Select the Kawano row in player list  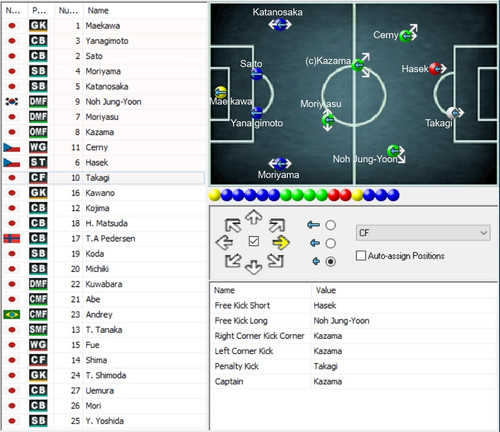click(103, 193)
